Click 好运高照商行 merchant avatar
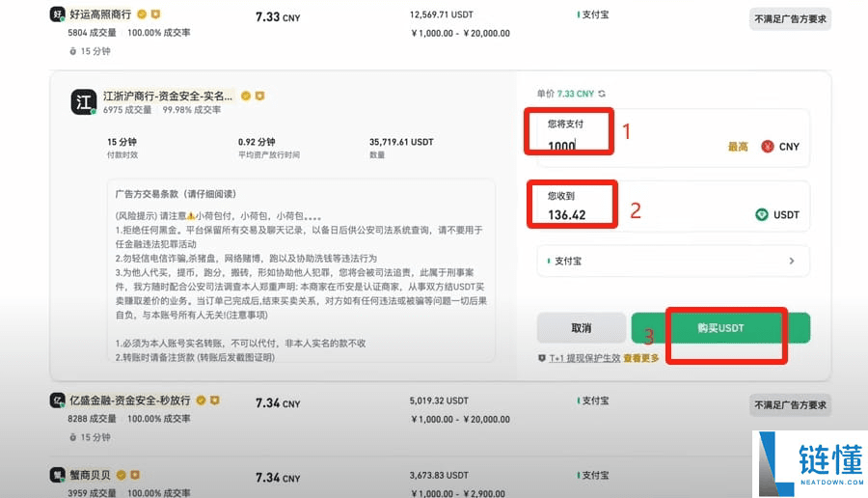868x498 pixels. 58,14
